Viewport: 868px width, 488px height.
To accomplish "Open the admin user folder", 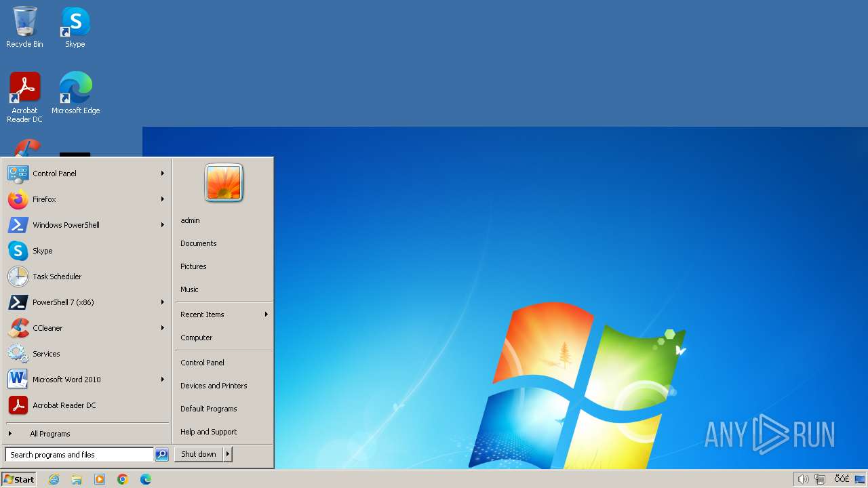I will pos(224,220).
